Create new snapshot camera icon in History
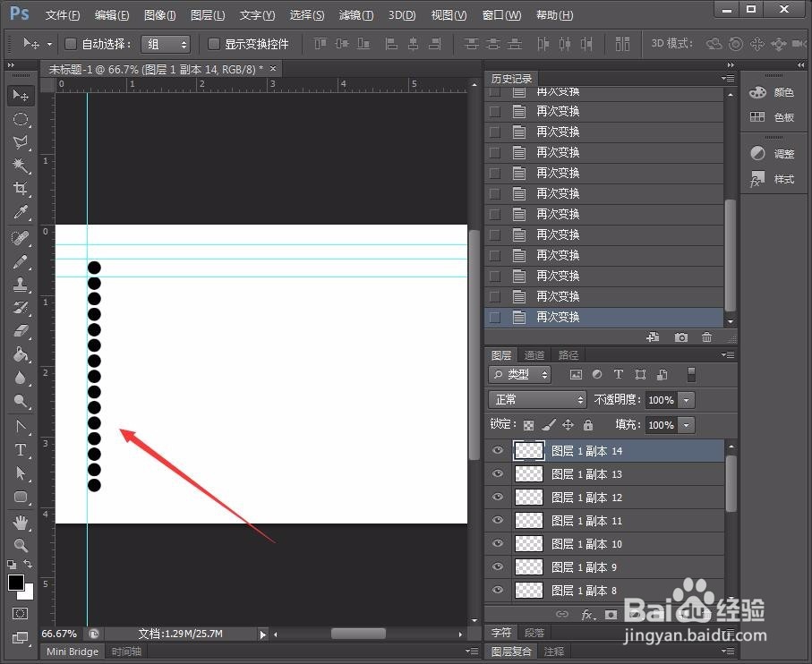The width and height of the screenshot is (812, 664). [681, 337]
